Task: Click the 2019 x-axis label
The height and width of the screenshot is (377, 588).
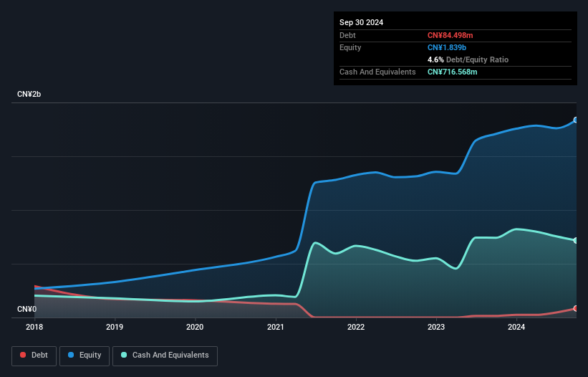Action: pos(115,327)
